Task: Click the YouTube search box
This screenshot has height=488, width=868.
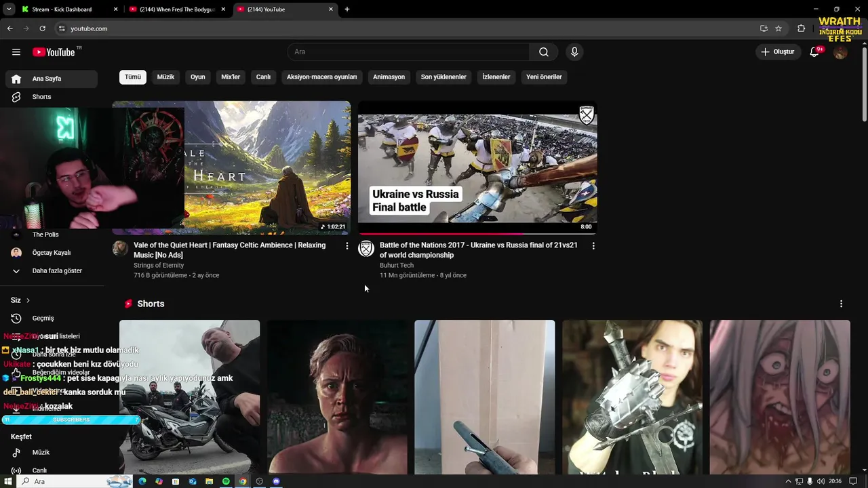Action: click(x=408, y=52)
